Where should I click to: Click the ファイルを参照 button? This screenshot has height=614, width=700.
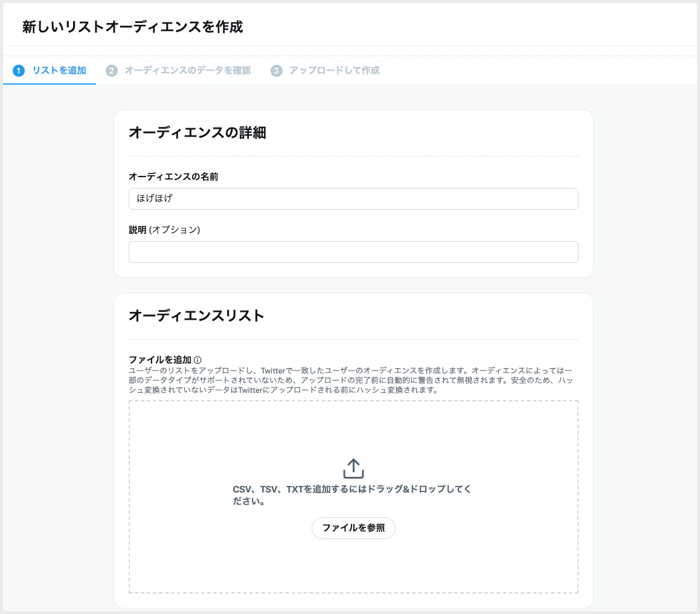pyautogui.click(x=353, y=528)
